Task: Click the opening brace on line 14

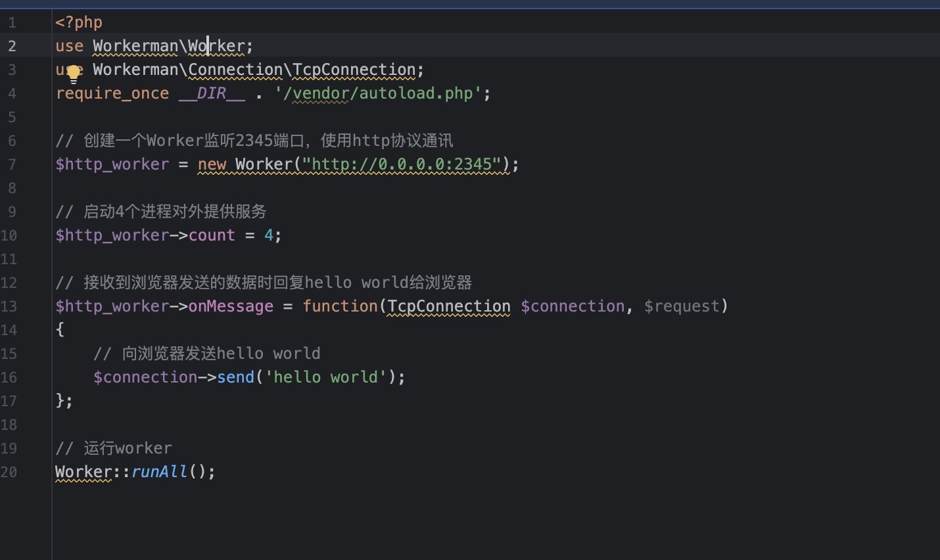Action: (60, 330)
